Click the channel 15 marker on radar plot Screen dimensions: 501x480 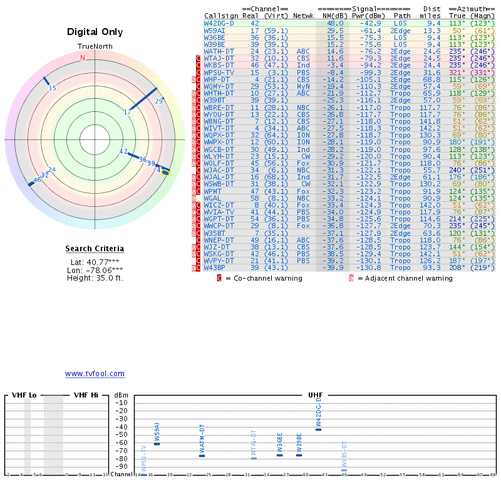[x=52, y=88]
